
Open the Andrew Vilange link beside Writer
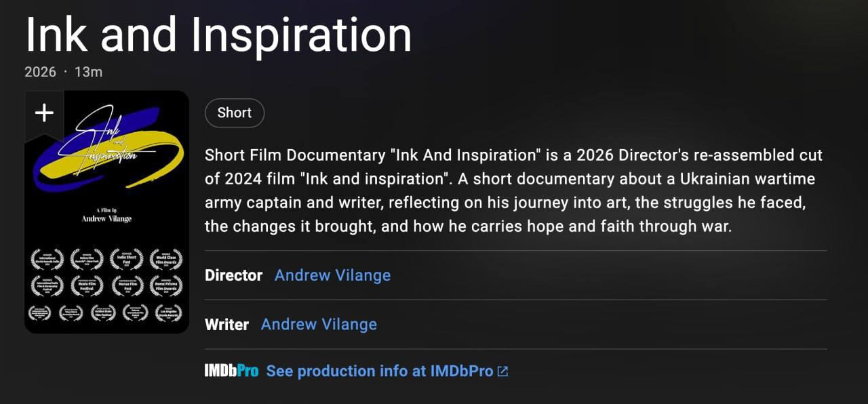point(319,325)
